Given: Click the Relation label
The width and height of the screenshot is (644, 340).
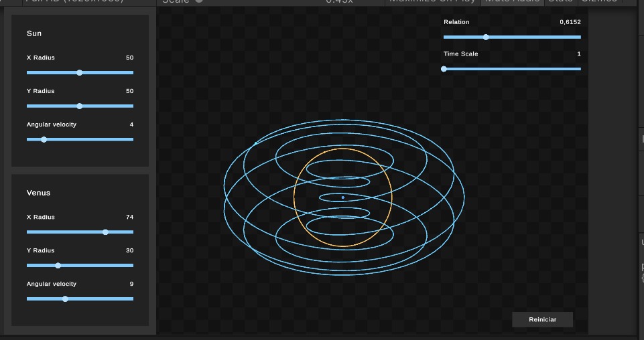Looking at the screenshot, I should 456,22.
